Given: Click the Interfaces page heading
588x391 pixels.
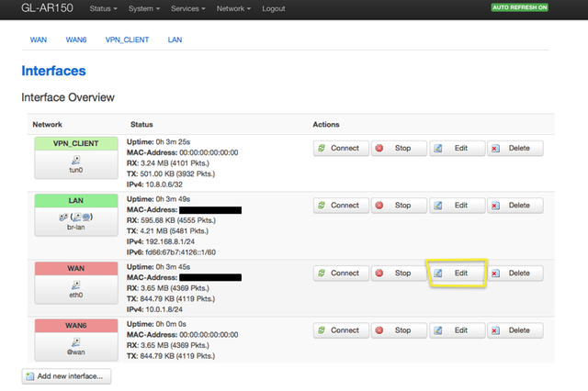Looking at the screenshot, I should pos(53,71).
